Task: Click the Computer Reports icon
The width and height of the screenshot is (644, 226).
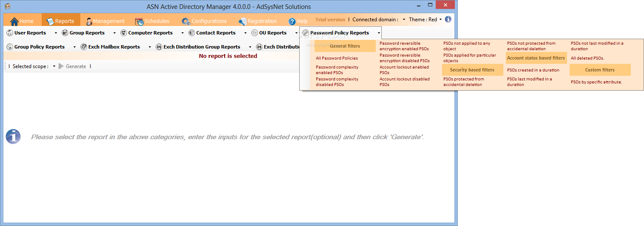Action: pos(124,33)
